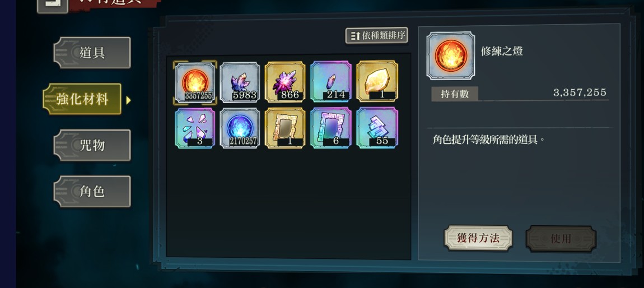Pick the golden crystal item with count 1
This screenshot has height=288, width=644.
(377, 81)
